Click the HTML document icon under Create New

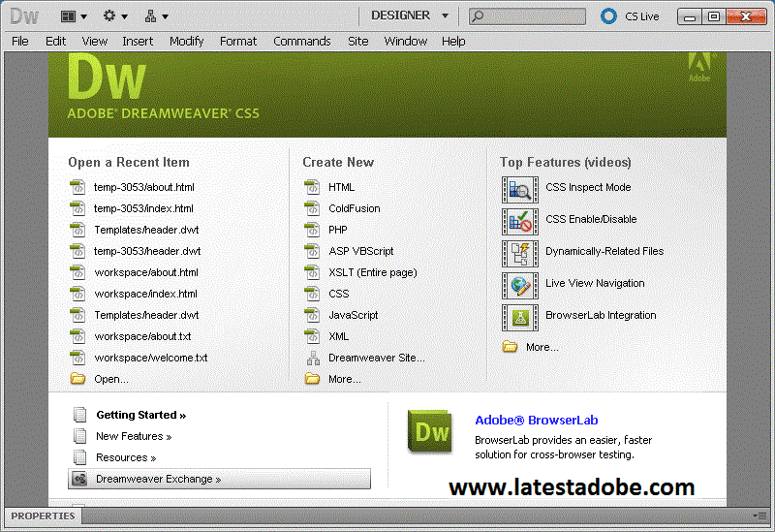pyautogui.click(x=312, y=187)
